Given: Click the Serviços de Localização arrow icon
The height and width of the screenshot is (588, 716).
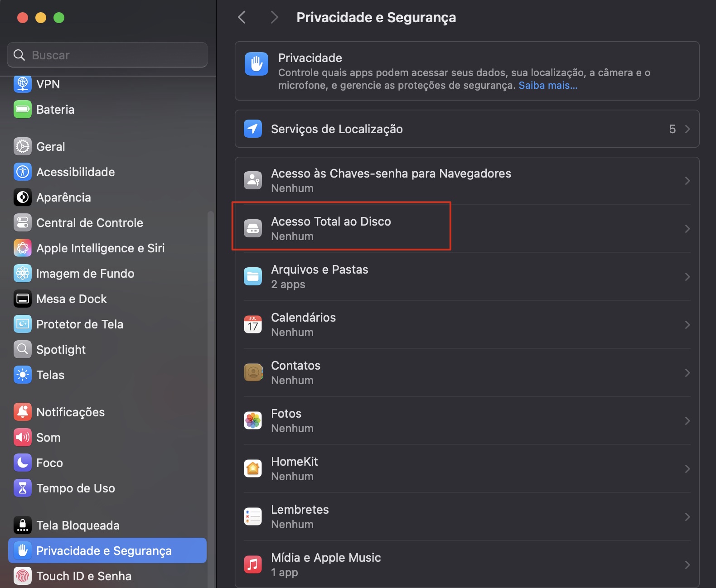Looking at the screenshot, I should 253,129.
